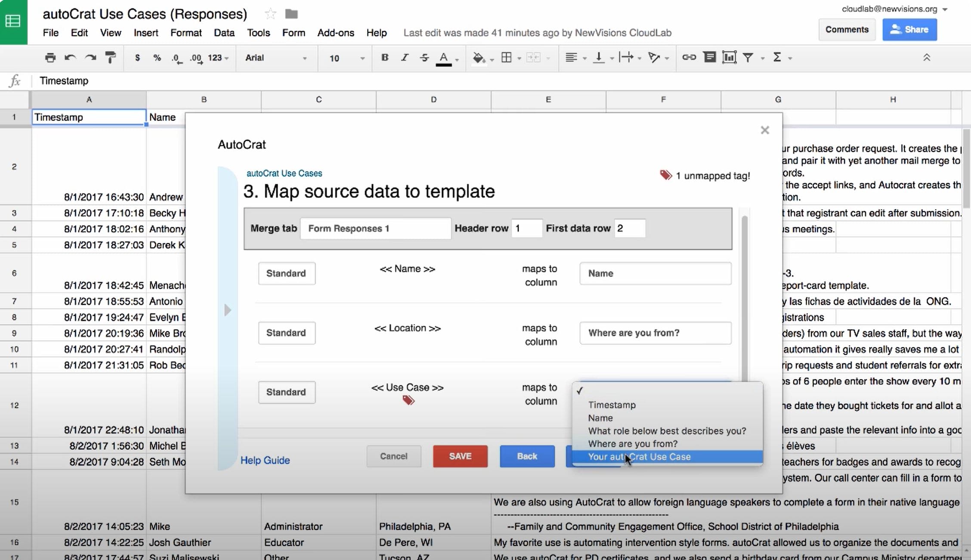Image resolution: width=971 pixels, height=560 pixels.
Task: Open the Add-ons menu
Action: point(335,33)
